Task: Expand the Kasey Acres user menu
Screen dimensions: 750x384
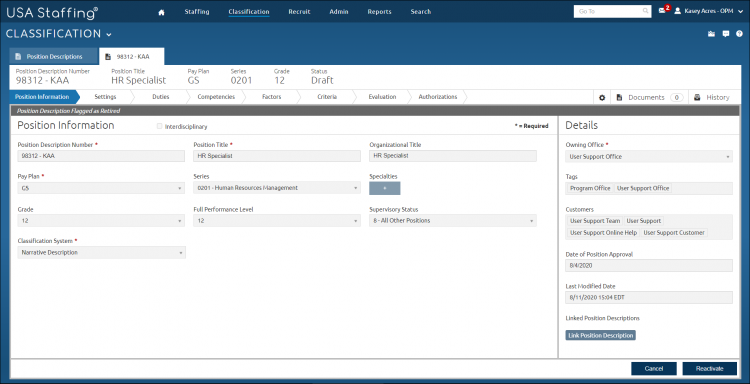Action: (x=741, y=11)
